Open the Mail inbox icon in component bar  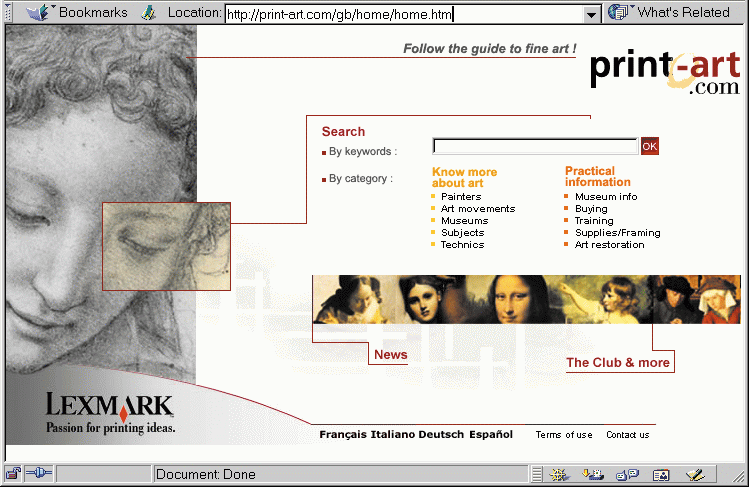click(x=593, y=475)
